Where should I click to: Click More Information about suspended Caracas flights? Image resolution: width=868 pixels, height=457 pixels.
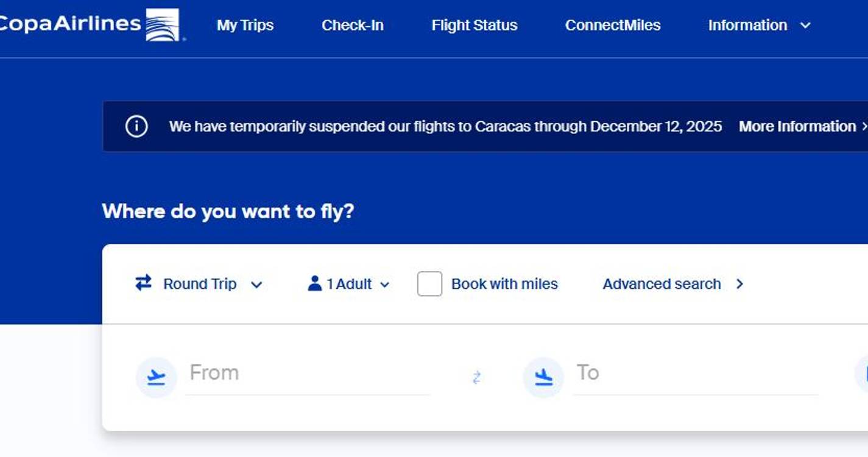pos(795,126)
